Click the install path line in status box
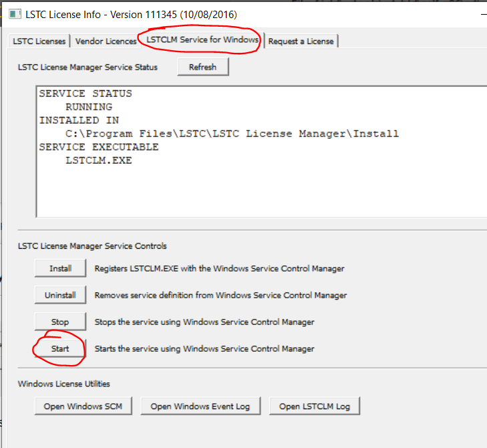The height and width of the screenshot is (448, 487). pyautogui.click(x=232, y=134)
